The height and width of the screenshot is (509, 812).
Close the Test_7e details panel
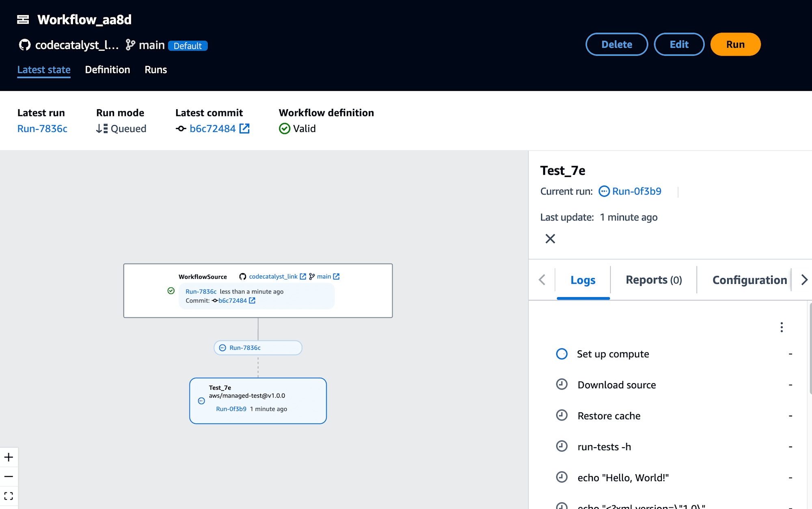point(550,239)
